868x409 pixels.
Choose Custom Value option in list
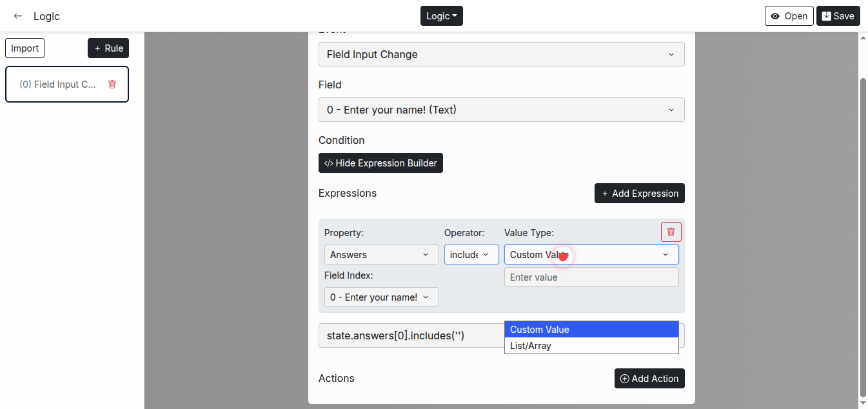tap(591, 330)
